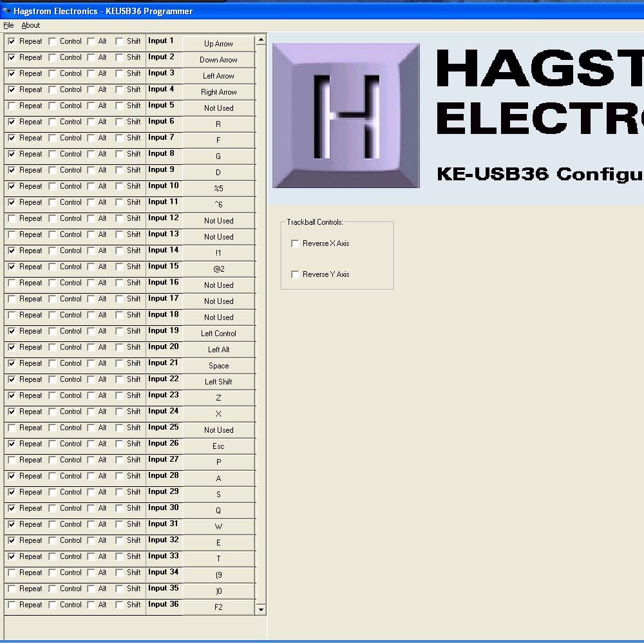Screen dimensions: 644x644
Task: Disable Repeat on Input 22
Action: (x=12, y=379)
